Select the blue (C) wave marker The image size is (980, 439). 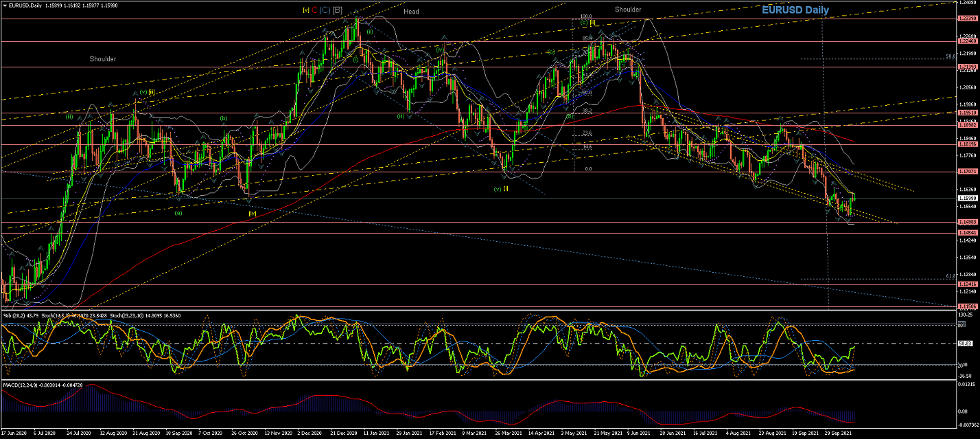325,10
